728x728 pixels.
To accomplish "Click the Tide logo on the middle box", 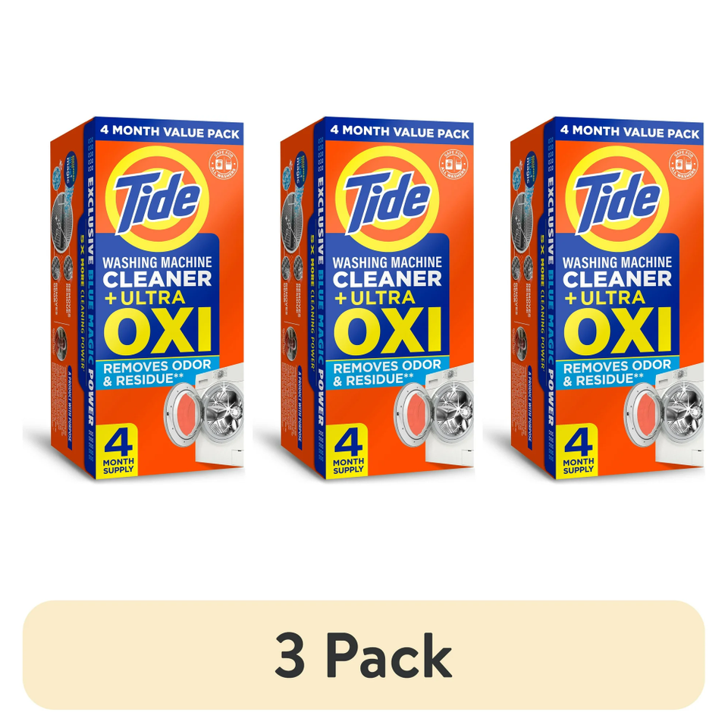I will [387, 199].
